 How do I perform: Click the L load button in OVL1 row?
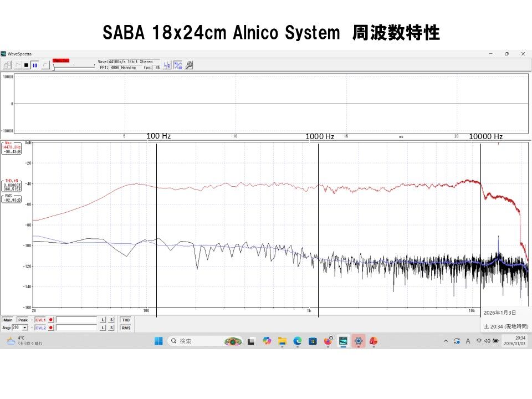103,320
